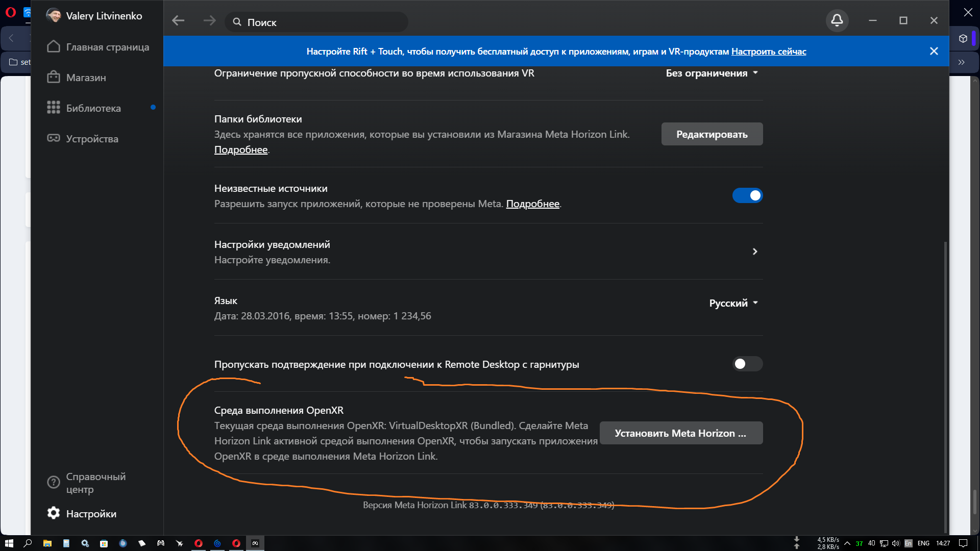The image size is (980, 551).
Task: Open notifications bell
Action: (837, 20)
